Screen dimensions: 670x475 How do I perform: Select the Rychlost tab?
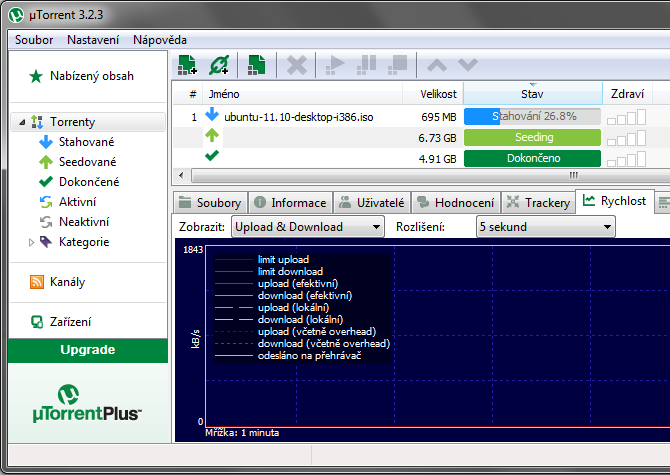615,201
